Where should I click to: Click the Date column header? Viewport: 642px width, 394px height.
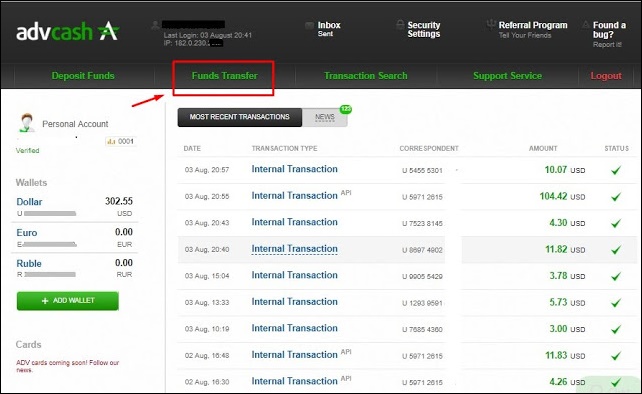[x=192, y=148]
